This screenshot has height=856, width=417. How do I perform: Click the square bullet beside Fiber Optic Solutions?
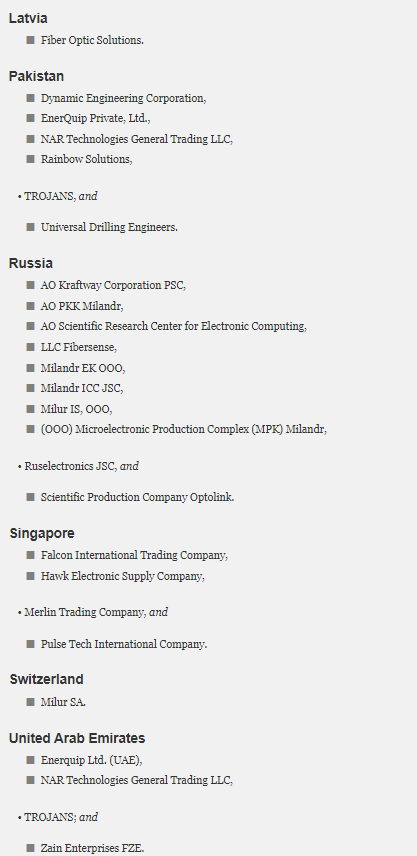click(30, 40)
